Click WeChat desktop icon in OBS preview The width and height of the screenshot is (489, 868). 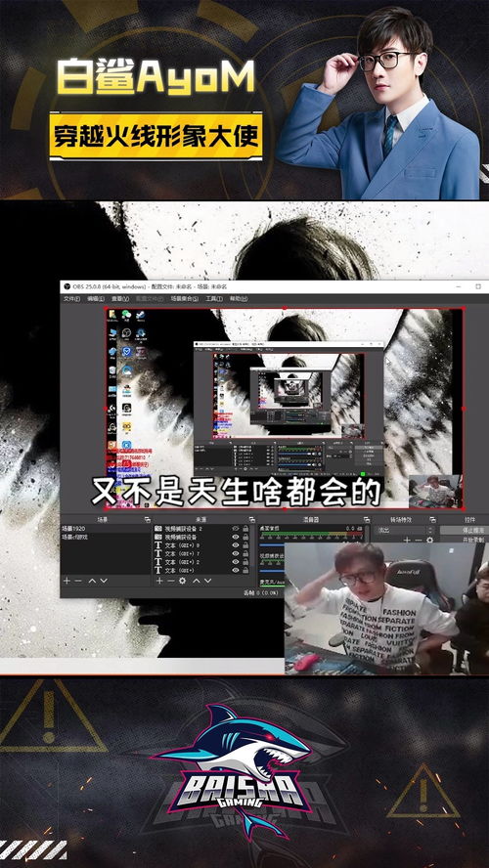pos(127,316)
